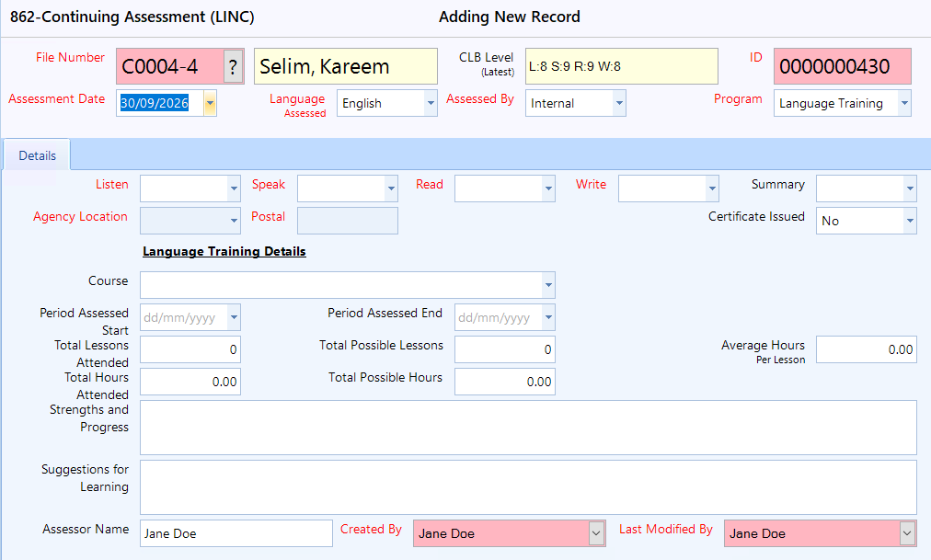The height and width of the screenshot is (560, 931).
Task: Expand the Speak level dropdown
Action: click(x=391, y=189)
